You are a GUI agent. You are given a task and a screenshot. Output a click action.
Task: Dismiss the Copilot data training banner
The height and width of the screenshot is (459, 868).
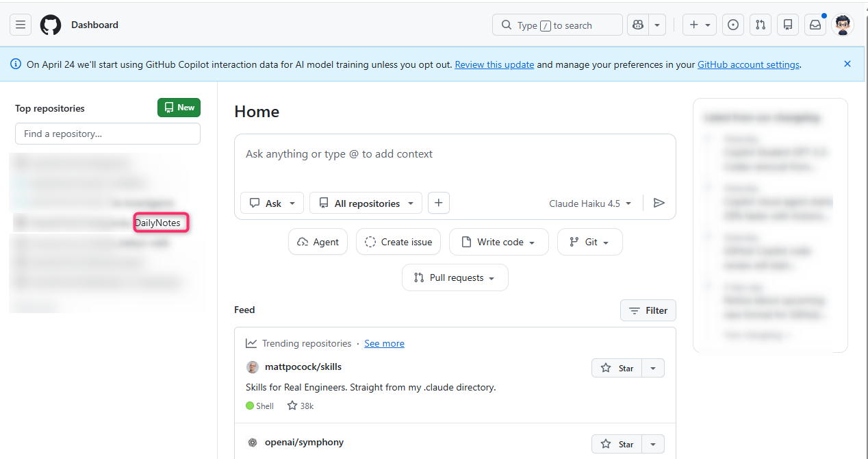point(847,64)
